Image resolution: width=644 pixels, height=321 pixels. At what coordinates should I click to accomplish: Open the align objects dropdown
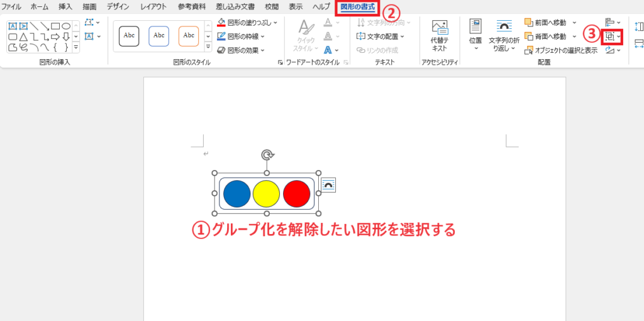613,23
